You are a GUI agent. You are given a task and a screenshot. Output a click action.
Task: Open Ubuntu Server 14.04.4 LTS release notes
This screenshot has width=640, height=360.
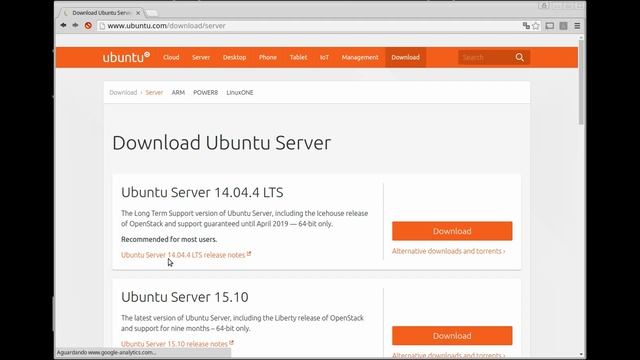[186, 255]
